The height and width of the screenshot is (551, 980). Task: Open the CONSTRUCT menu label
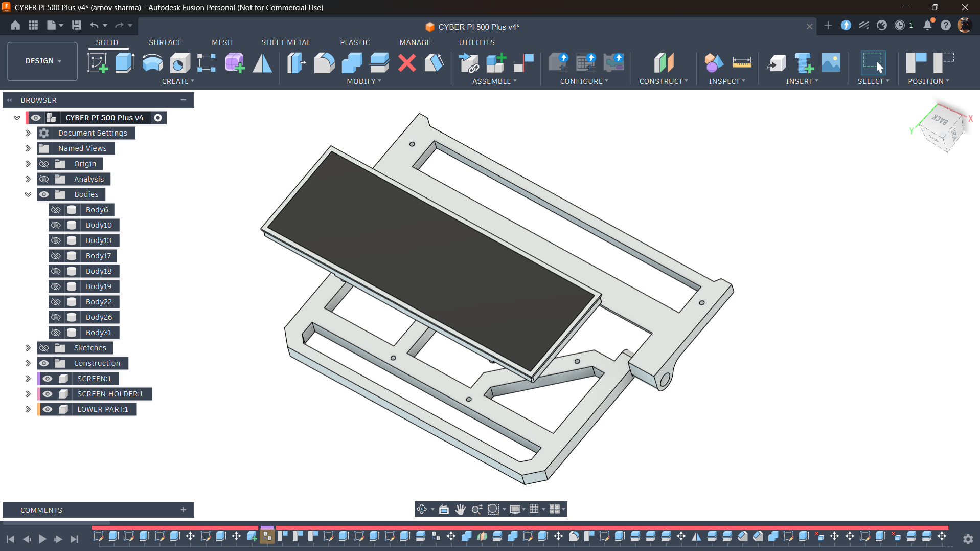(663, 81)
